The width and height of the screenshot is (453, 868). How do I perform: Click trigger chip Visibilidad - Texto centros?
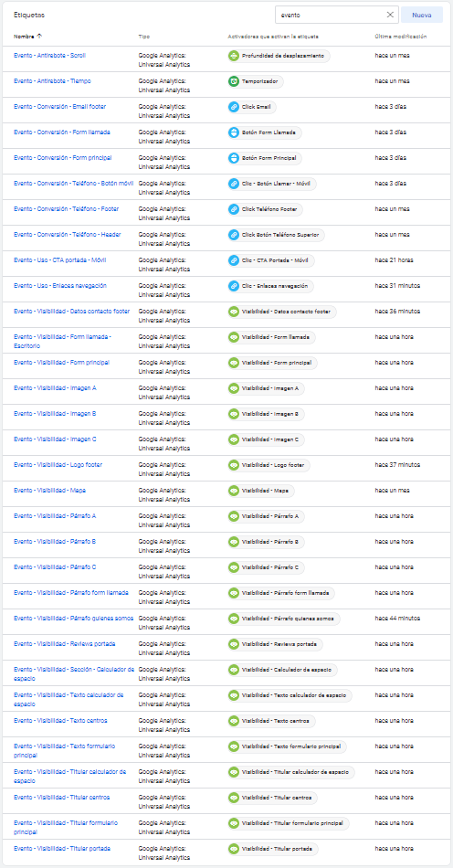(271, 721)
